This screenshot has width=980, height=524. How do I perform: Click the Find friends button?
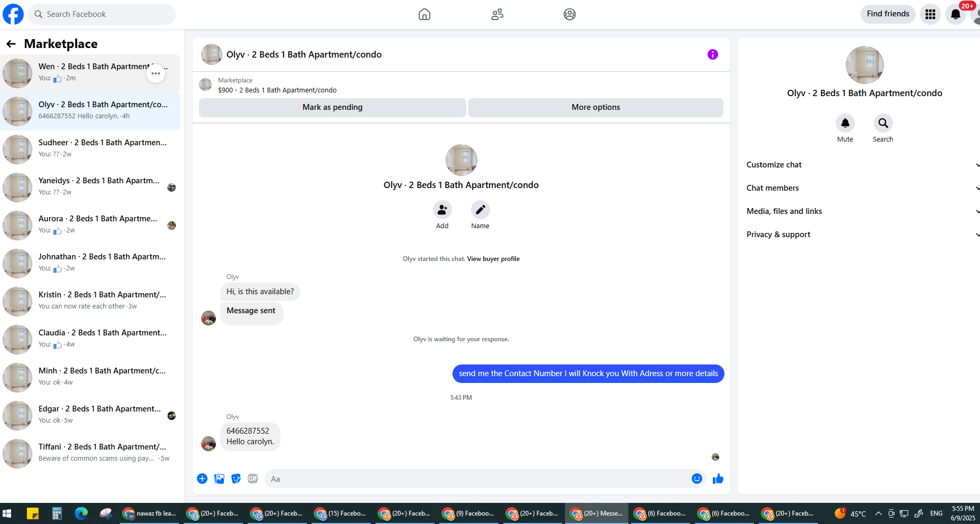(888, 14)
